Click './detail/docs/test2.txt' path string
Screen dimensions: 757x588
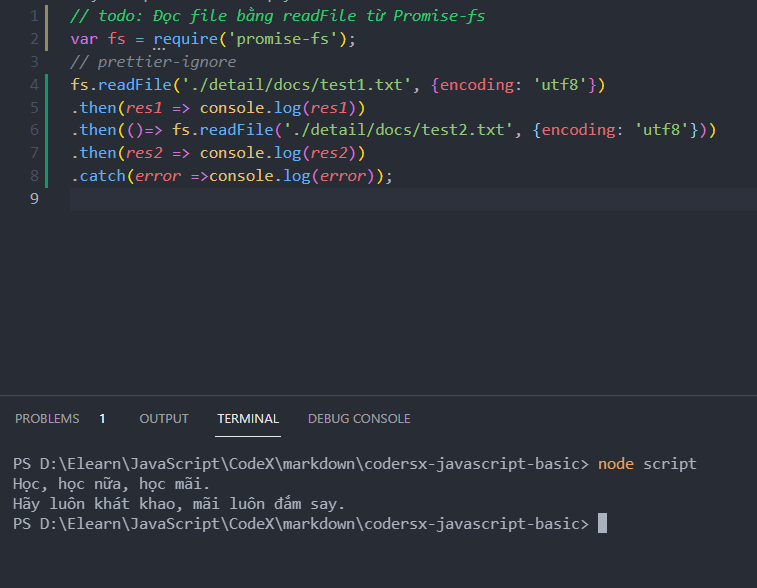[398, 130]
